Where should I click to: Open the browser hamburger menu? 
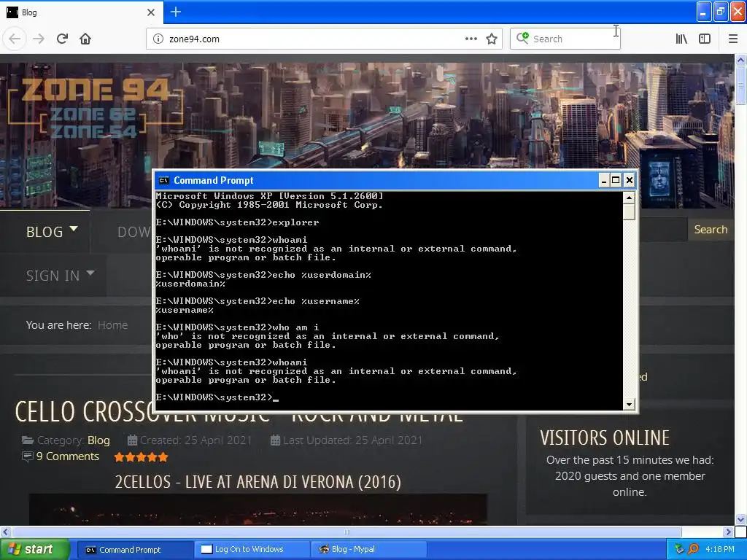[733, 39]
